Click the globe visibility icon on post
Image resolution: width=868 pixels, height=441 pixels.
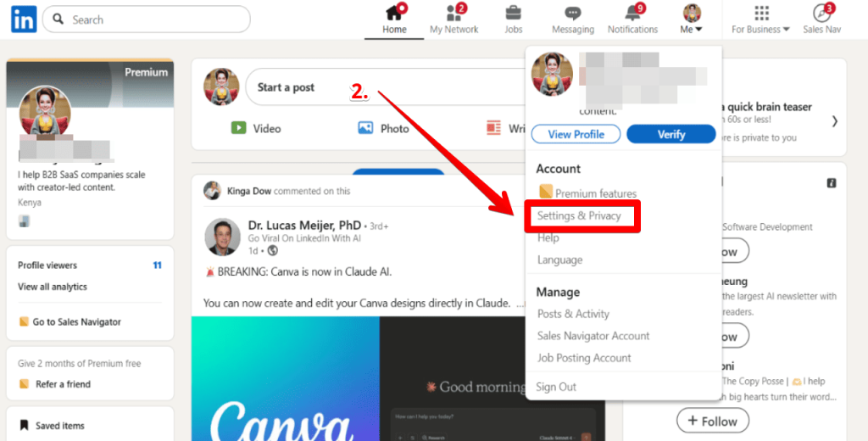click(272, 250)
